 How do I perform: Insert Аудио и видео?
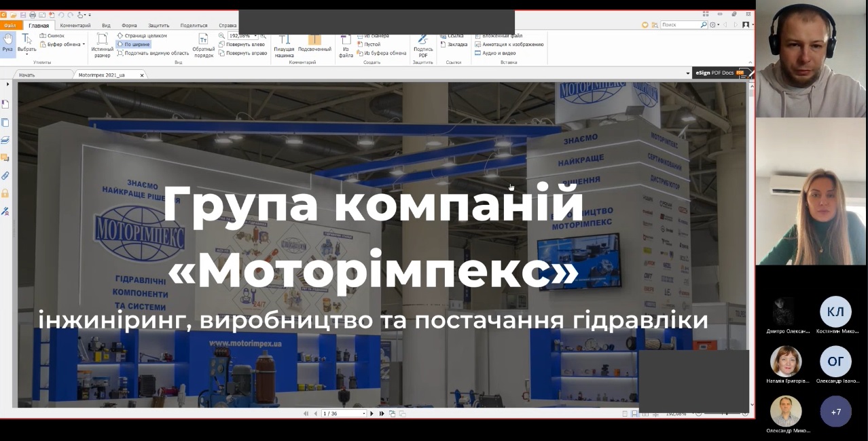(x=494, y=53)
